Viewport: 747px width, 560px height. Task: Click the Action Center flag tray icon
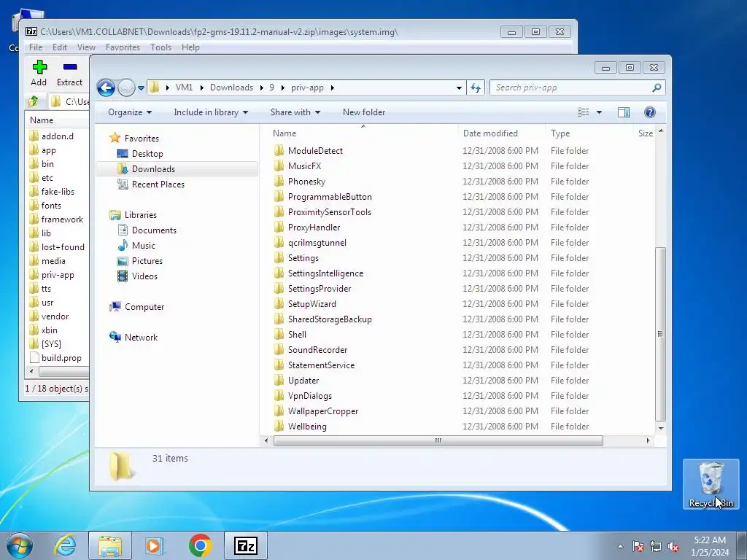point(638,546)
